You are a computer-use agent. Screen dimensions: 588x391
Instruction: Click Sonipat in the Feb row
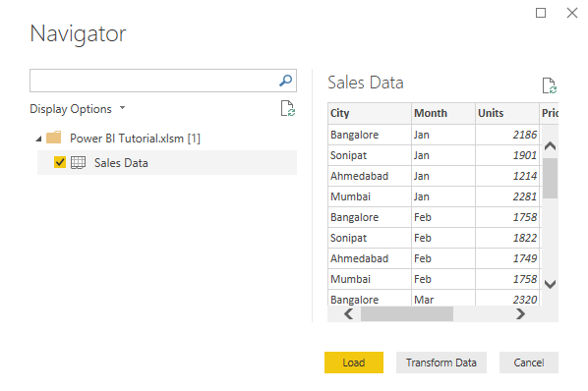pyautogui.click(x=370, y=238)
